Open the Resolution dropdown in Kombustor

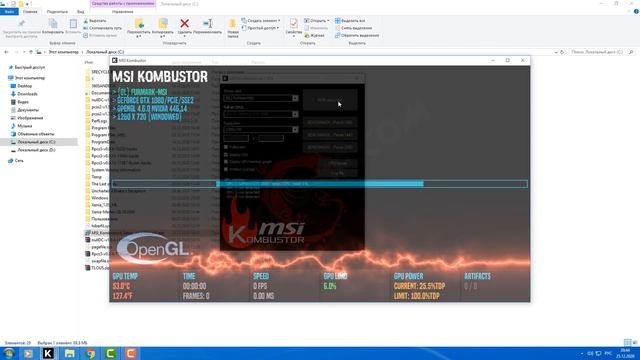pos(295,129)
